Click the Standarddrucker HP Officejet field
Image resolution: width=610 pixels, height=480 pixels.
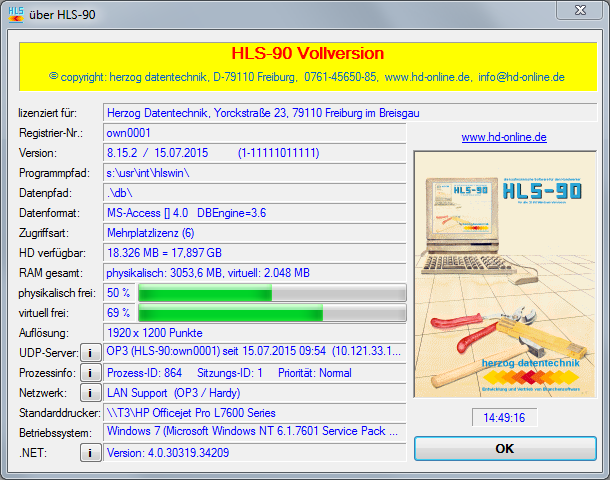255,412
